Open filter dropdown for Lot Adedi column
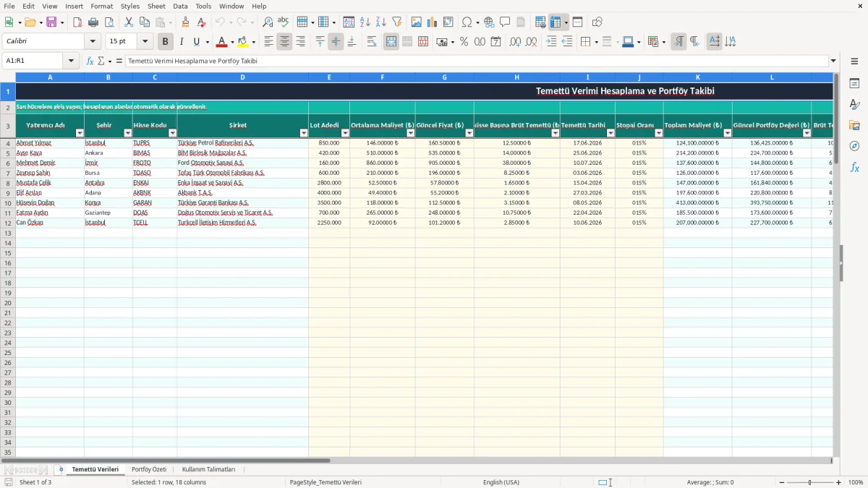Screen dimensions: 868x488 click(345, 133)
